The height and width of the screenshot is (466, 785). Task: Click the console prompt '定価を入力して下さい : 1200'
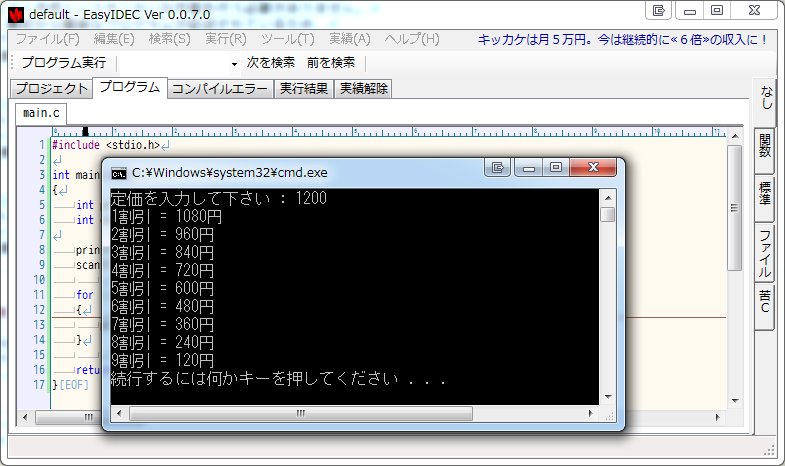(x=219, y=199)
